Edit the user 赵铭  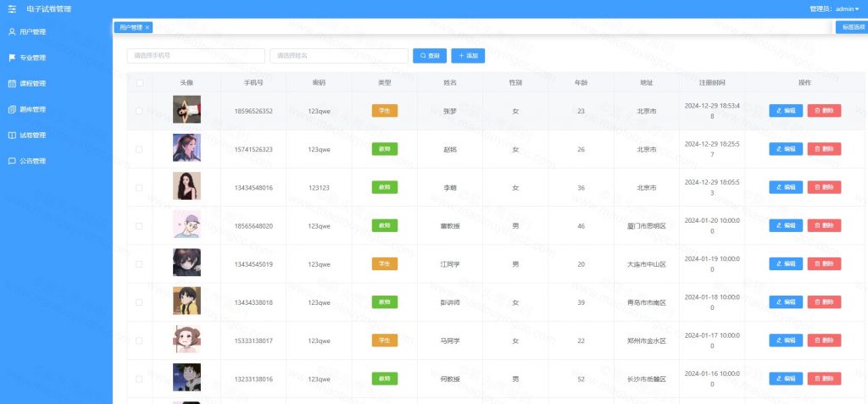click(786, 149)
